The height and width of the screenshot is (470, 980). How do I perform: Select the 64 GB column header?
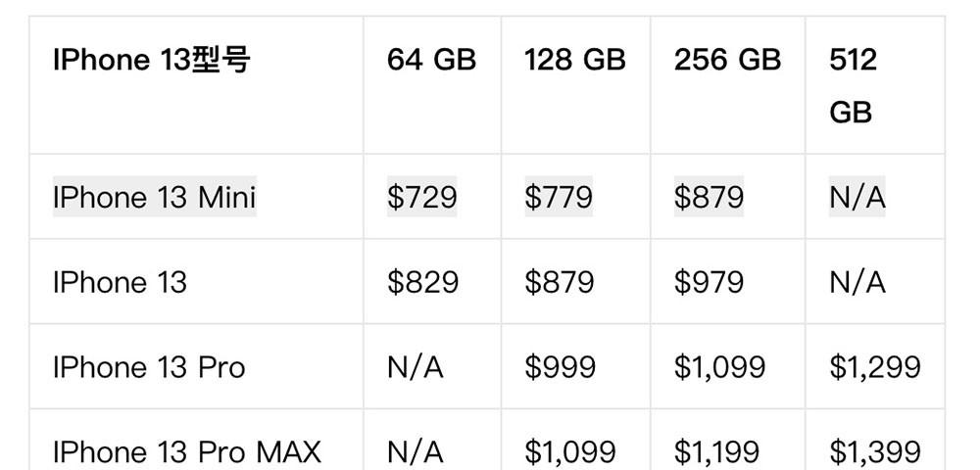tap(431, 61)
